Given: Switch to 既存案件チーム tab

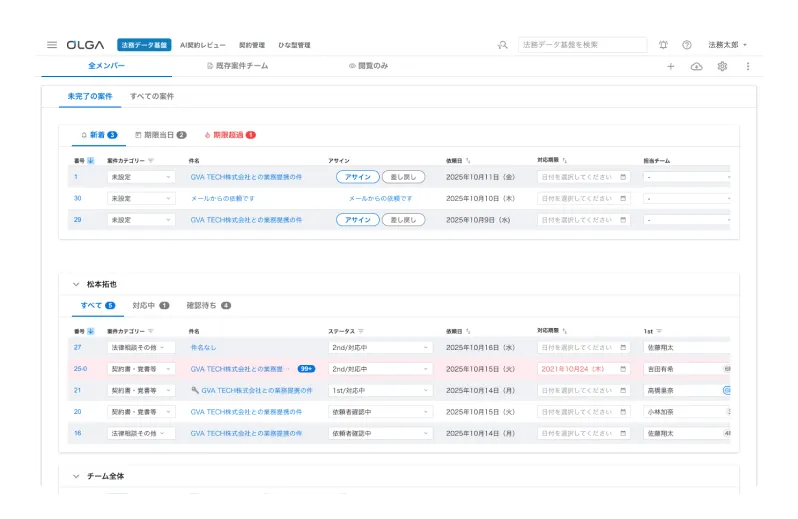Looking at the screenshot, I should pos(237,66).
